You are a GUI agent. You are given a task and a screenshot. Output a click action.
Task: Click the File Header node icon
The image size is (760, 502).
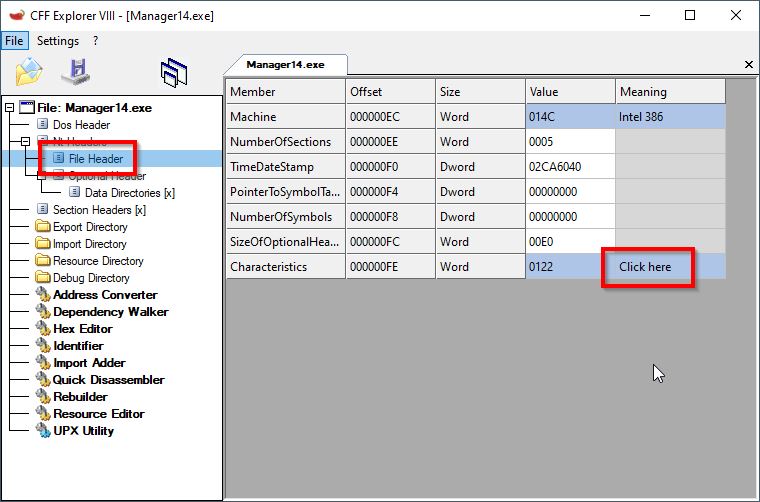coord(59,158)
